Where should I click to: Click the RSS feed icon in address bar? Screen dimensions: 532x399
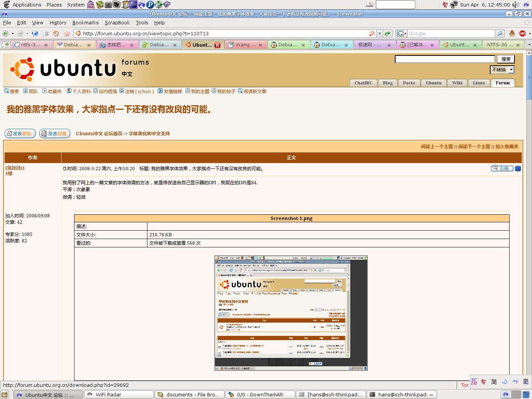[x=372, y=33]
